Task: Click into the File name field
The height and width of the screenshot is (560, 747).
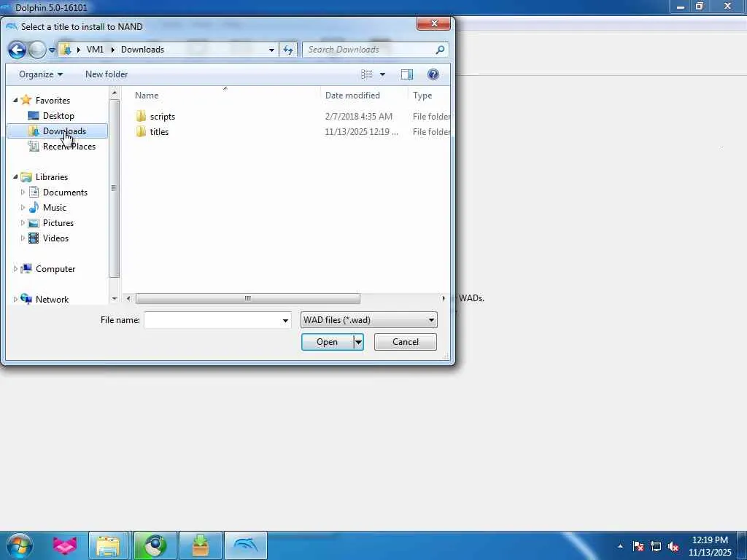Action: (212, 320)
